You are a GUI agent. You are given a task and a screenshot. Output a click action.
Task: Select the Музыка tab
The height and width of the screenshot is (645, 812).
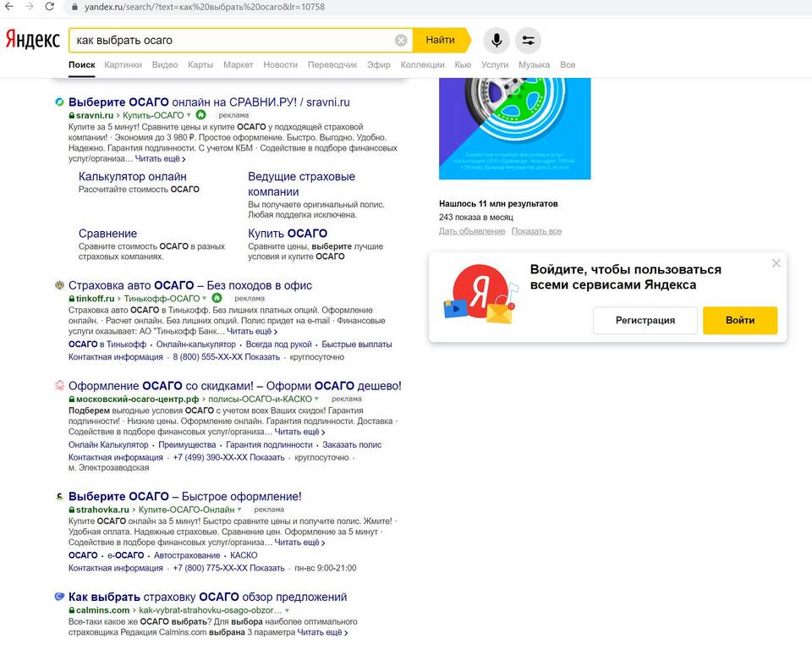534,65
